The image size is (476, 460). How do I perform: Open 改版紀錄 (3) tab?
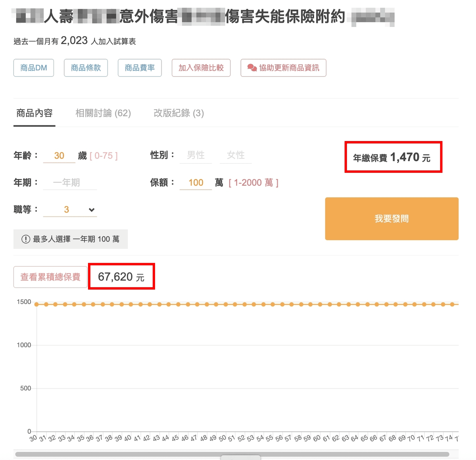coord(178,114)
